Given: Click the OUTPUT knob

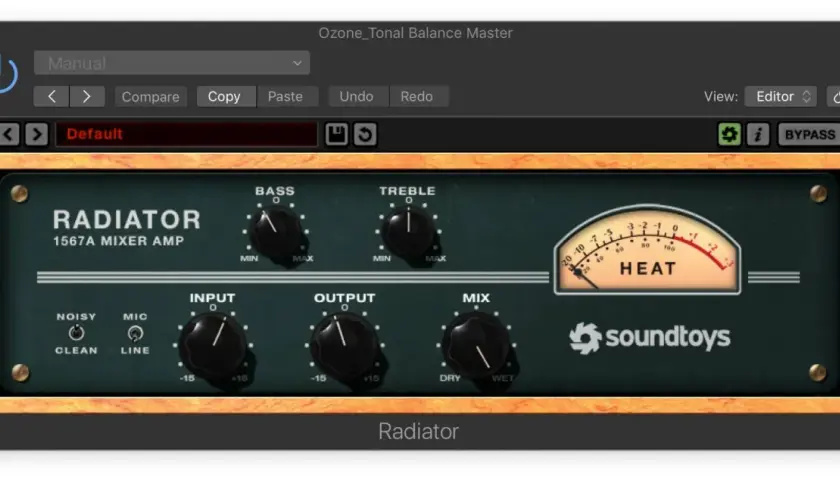Looking at the screenshot, I should 345,346.
